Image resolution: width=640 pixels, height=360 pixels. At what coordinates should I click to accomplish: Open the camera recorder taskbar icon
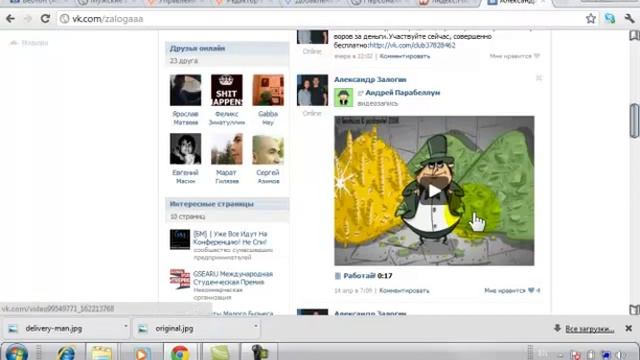pos(259,353)
